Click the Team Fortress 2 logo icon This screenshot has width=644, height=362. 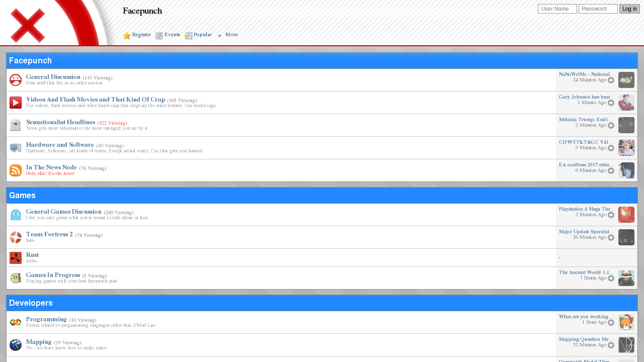[x=16, y=237]
